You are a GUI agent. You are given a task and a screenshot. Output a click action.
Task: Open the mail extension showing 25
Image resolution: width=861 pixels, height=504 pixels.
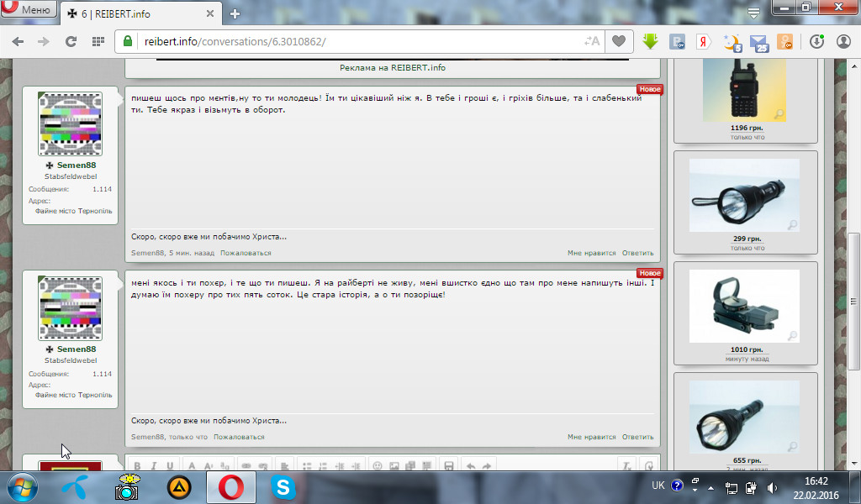(759, 43)
